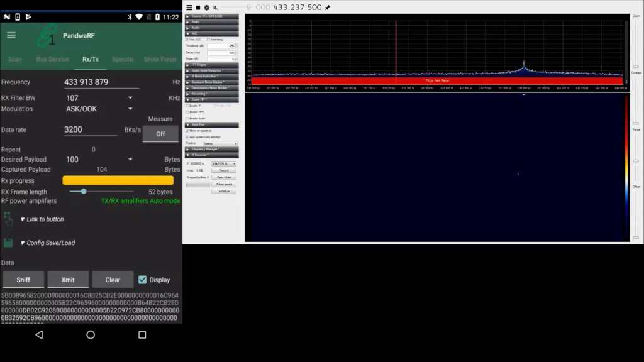Click the Link to button hand icon

point(8,219)
